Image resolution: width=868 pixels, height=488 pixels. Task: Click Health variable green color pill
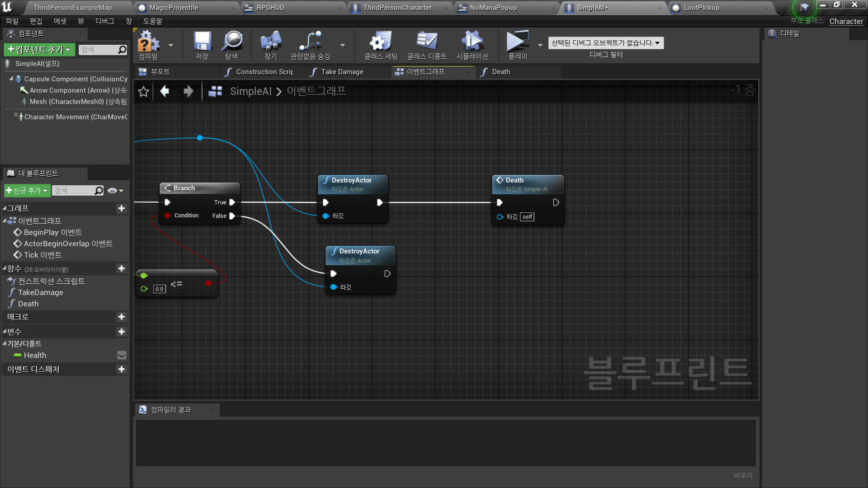[18, 356]
